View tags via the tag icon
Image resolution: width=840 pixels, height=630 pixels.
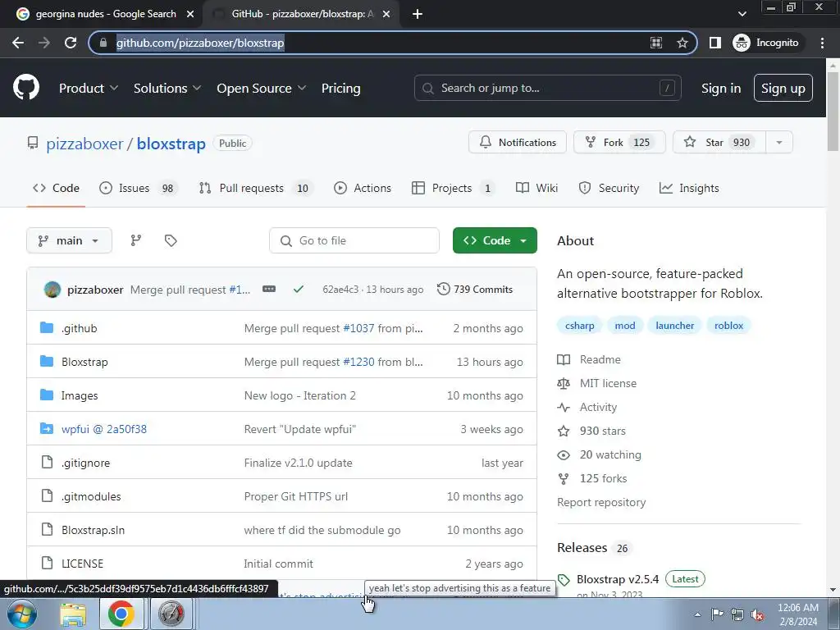171,240
